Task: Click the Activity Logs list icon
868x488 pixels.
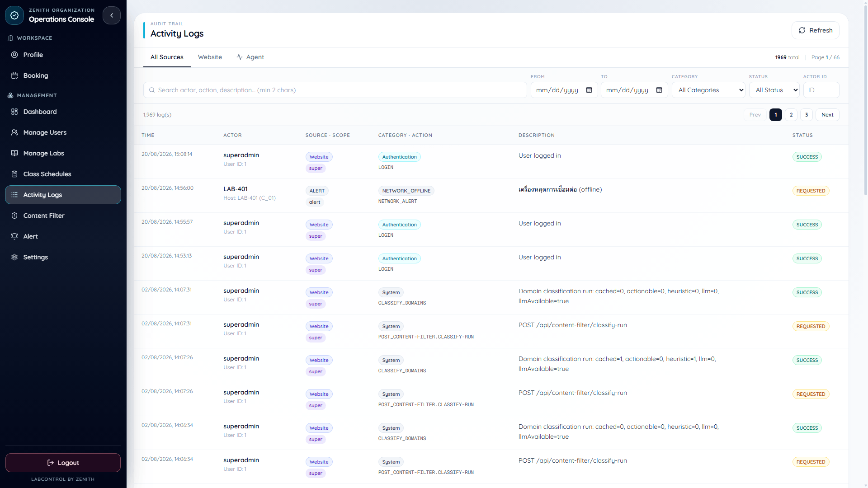Action: tap(14, 195)
